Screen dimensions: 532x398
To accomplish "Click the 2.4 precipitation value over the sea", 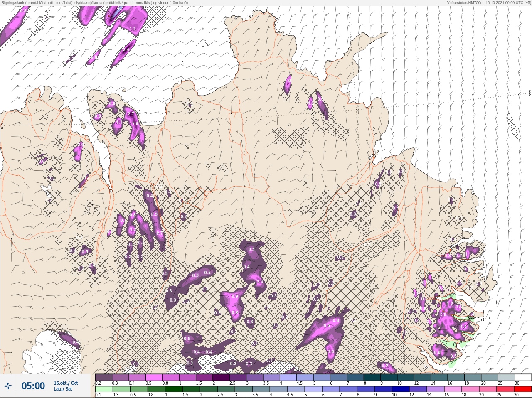I will 127,49.
